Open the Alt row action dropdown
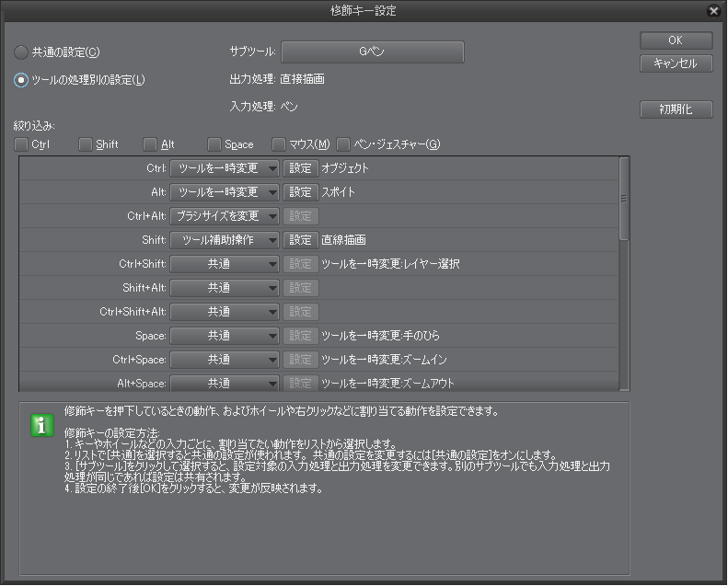This screenshot has height=586, width=728. click(x=225, y=192)
